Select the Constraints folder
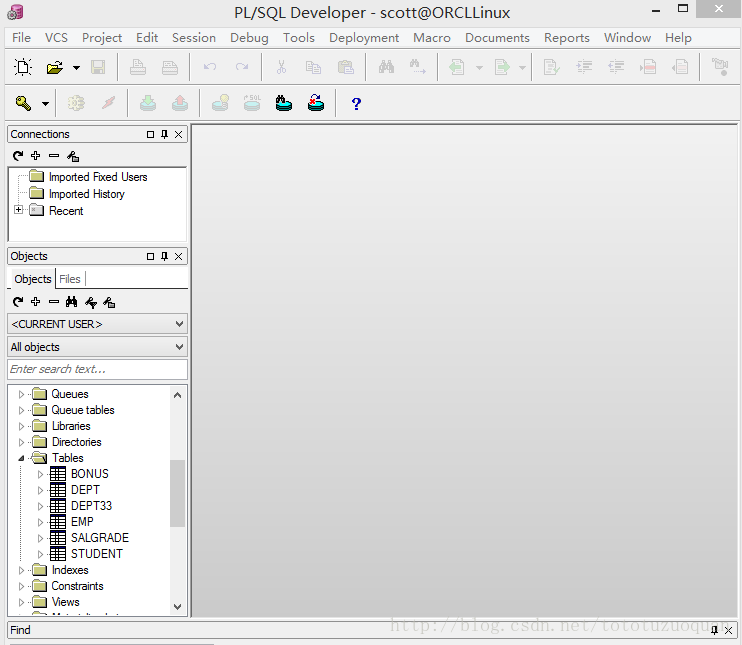This screenshot has height=645, width=742. [x=78, y=586]
